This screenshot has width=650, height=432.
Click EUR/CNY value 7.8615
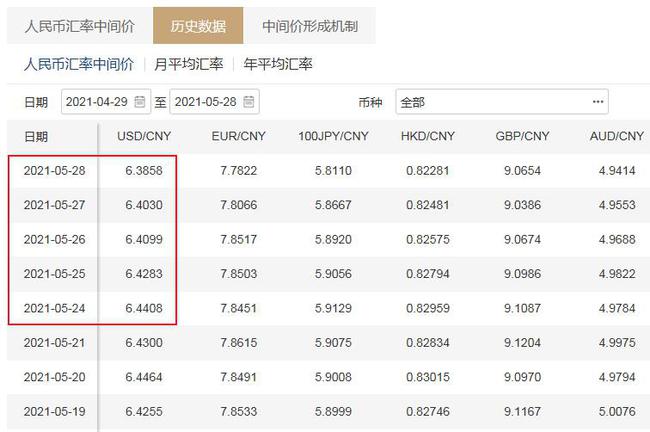[238, 342]
